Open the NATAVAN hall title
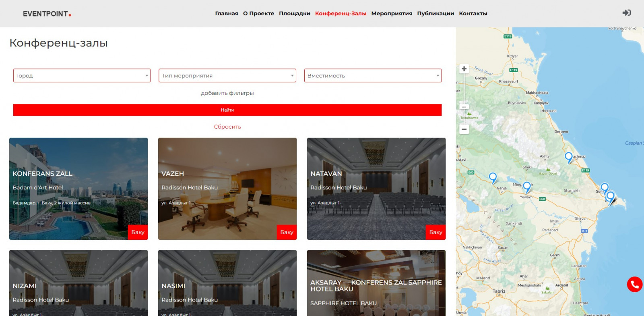The height and width of the screenshot is (316, 644). click(326, 174)
